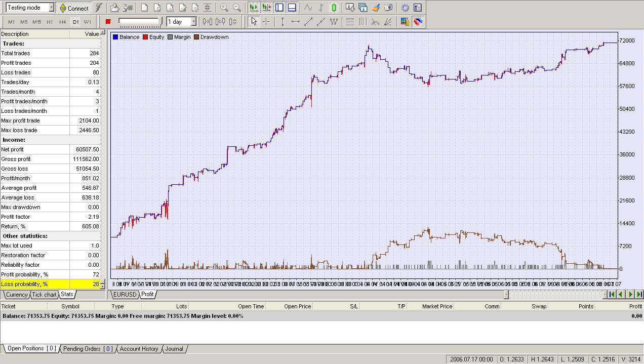Click the lightning bolt icon
The width and height of the screenshot is (644, 364).
99,8
